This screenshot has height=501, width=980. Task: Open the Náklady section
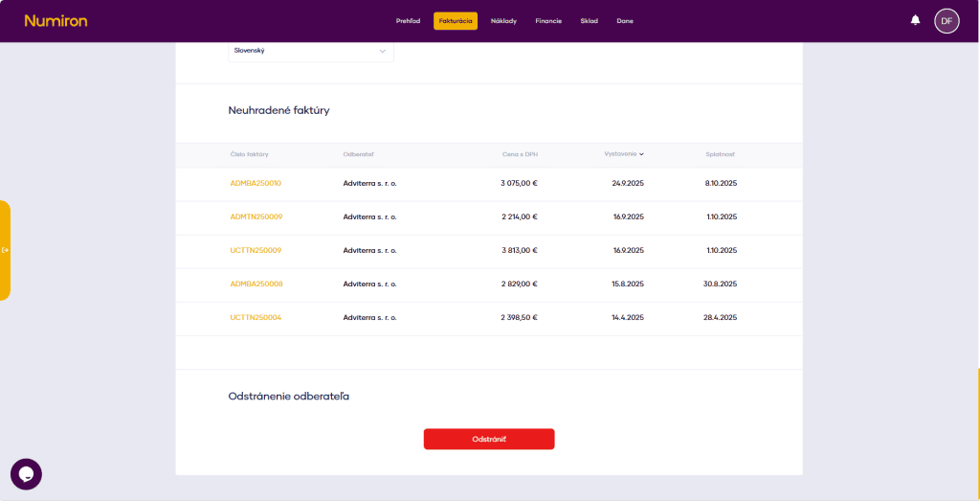pyautogui.click(x=503, y=21)
